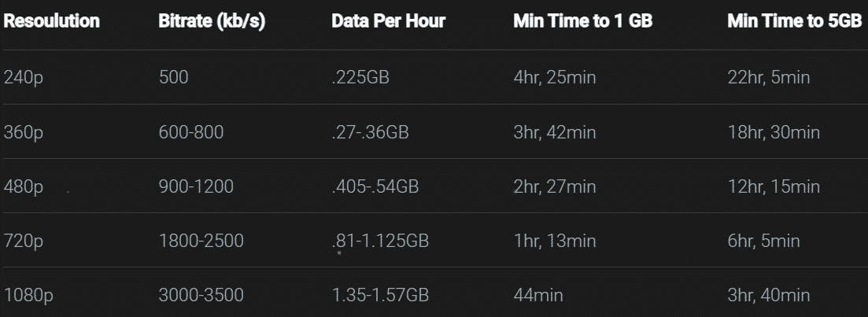This screenshot has height=317, width=868.
Task: Click the 360p resolution cell
Action: click(x=24, y=132)
